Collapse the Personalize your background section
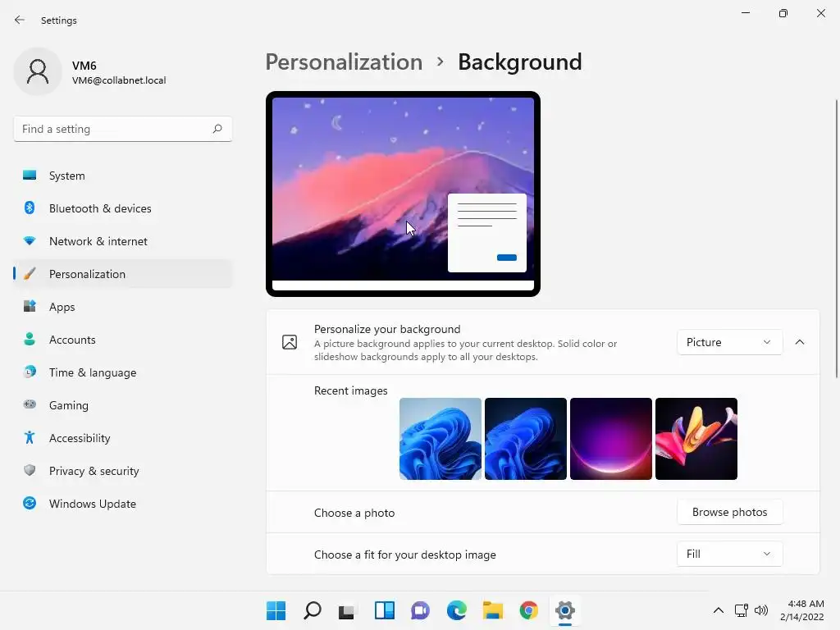This screenshot has width=840, height=630. pyautogui.click(x=800, y=342)
